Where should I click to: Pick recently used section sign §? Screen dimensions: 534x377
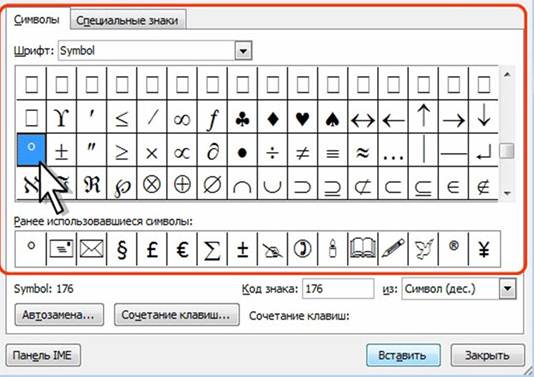tap(122, 249)
